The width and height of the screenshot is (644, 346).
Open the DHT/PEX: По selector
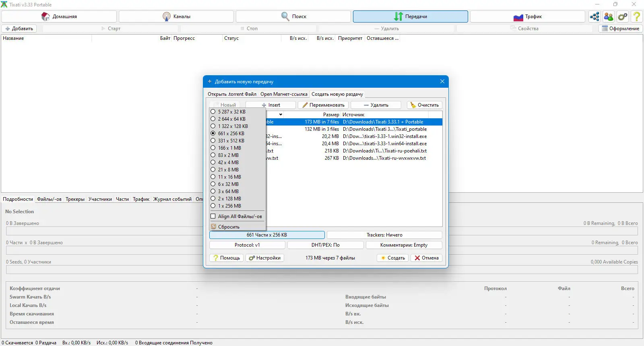pos(326,245)
